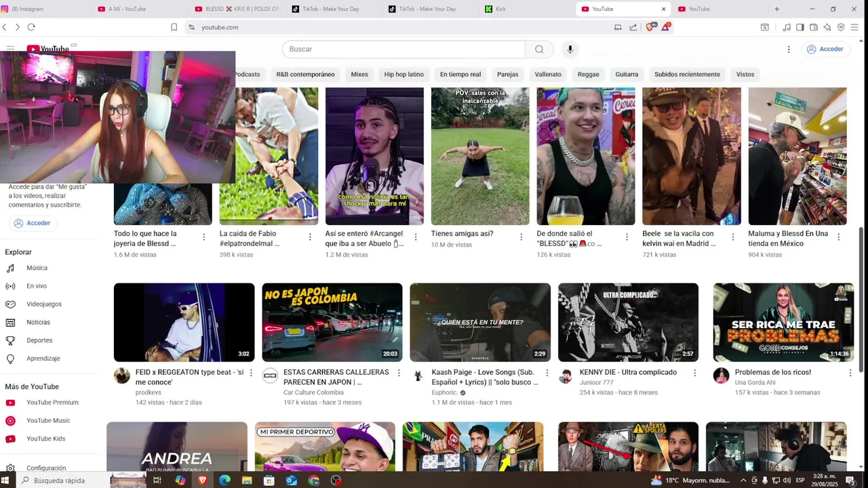The height and width of the screenshot is (488, 868).
Task: Click the YouTube search magnifier button
Action: pos(539,49)
